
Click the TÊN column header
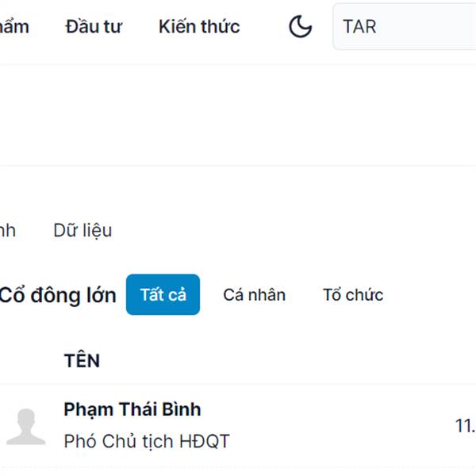[82, 361]
